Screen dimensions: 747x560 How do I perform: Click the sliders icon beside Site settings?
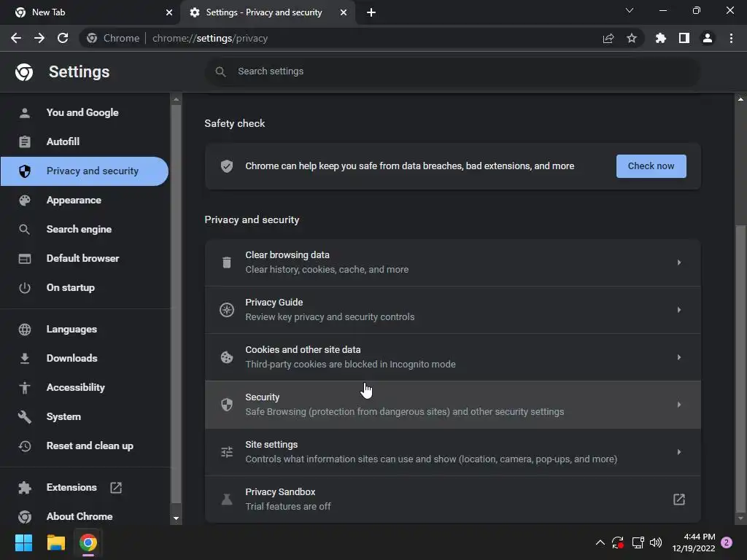coord(227,452)
